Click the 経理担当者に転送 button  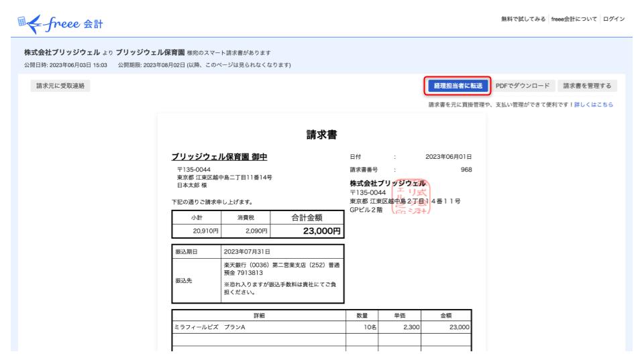(458, 86)
